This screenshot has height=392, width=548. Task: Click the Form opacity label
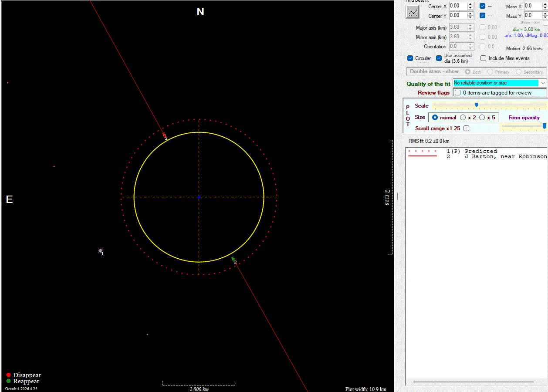point(524,118)
